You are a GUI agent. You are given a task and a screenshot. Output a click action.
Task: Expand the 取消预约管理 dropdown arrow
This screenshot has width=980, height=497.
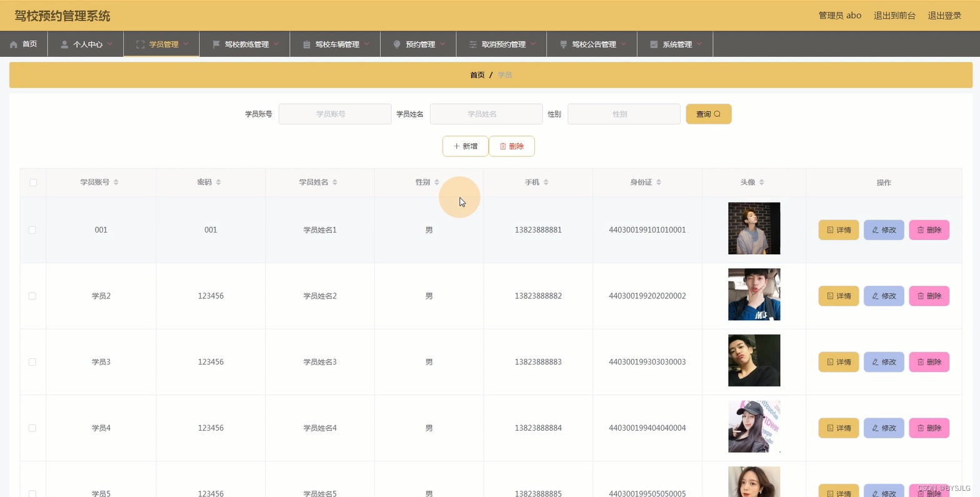point(533,44)
